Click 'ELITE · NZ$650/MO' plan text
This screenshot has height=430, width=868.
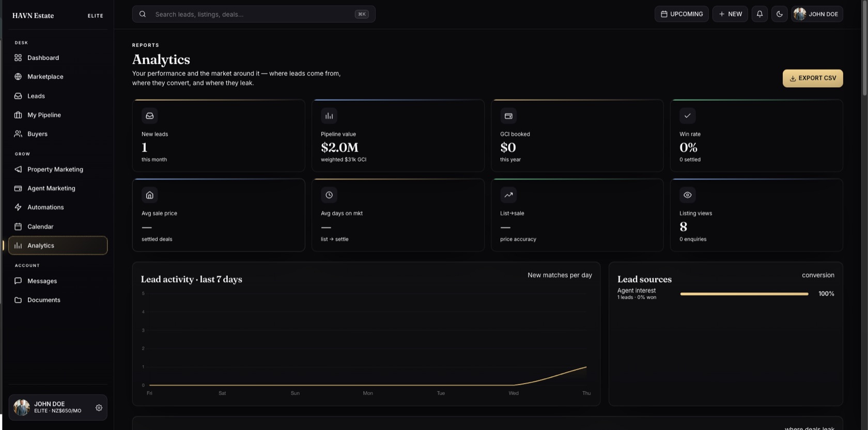58,411
